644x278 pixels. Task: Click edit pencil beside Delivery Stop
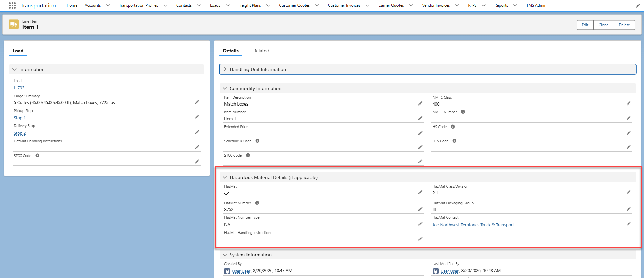(197, 132)
